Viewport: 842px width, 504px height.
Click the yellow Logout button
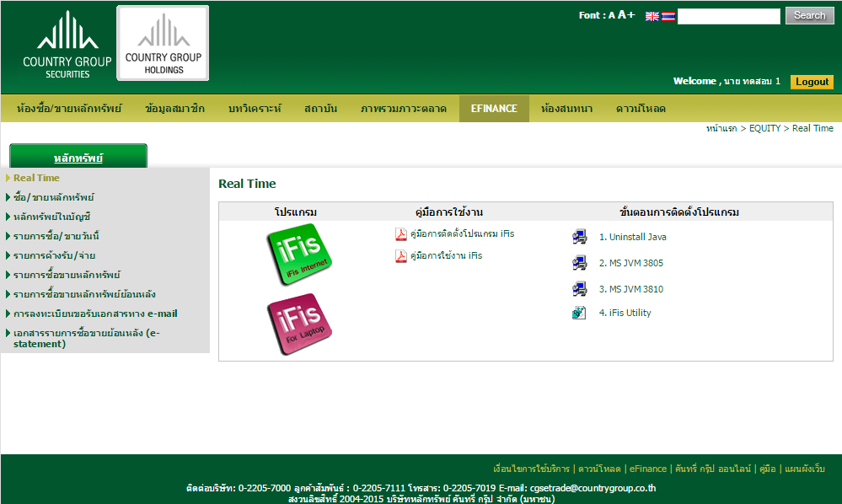point(812,82)
